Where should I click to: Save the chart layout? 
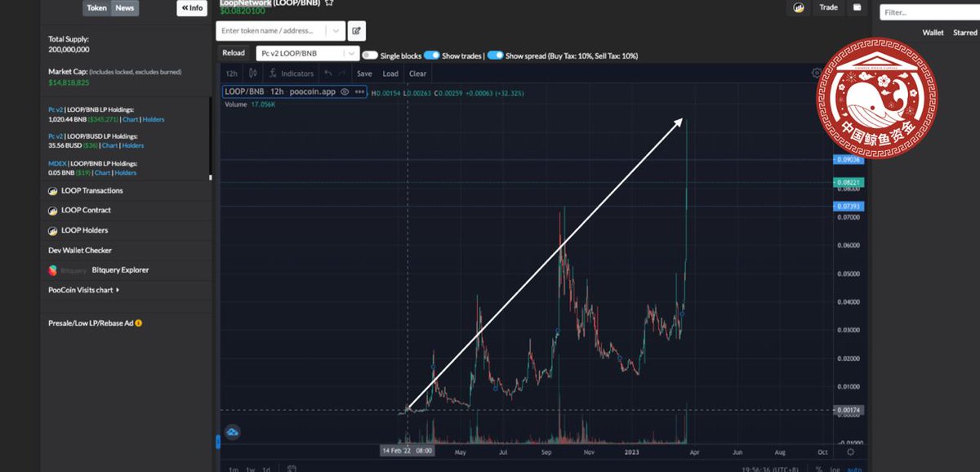coord(364,73)
